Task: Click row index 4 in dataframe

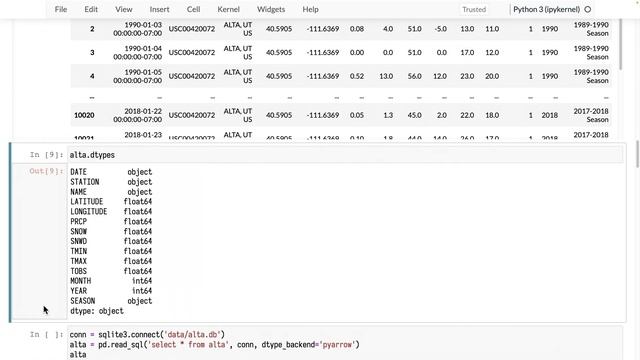Action: click(92, 76)
